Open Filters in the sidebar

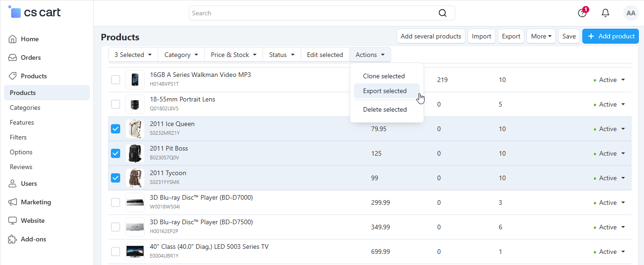pos(18,137)
